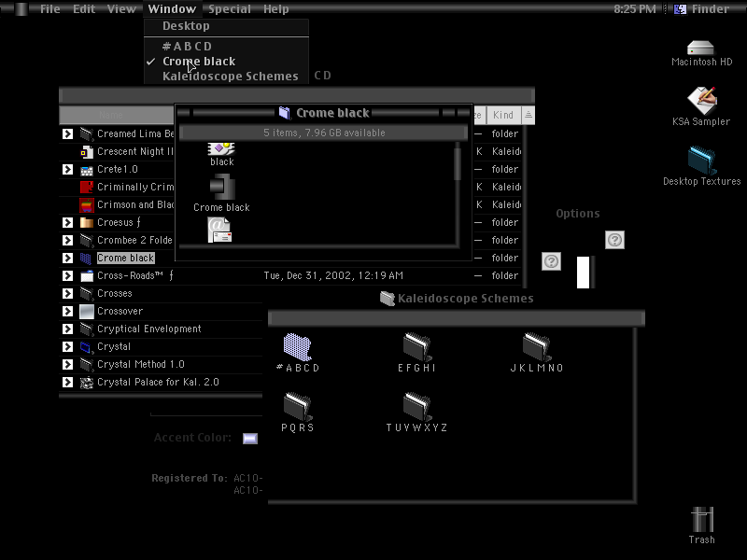Viewport: 747px width, 560px height.
Task: Expand the Cross-Roads folder row
Action: coord(67,275)
